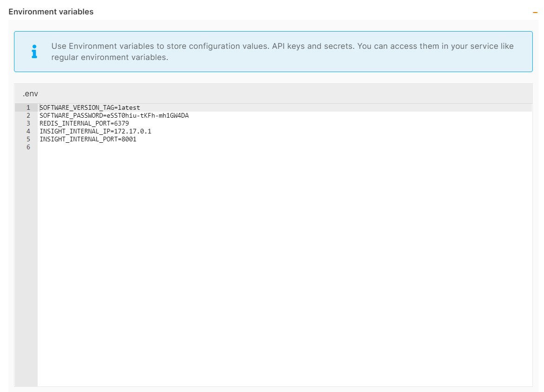
Task: Click line number 6 in the gutter
Action: tap(28, 147)
